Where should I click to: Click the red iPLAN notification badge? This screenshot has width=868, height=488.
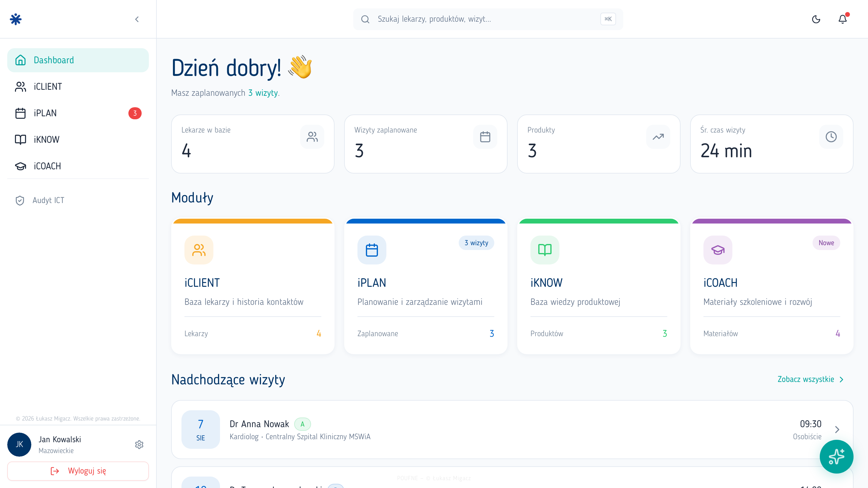click(x=135, y=113)
